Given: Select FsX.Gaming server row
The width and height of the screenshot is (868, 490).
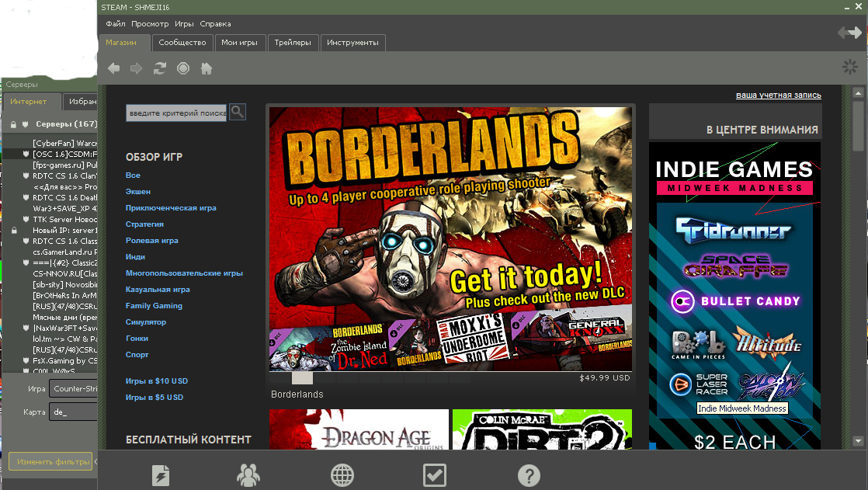Looking at the screenshot, I should coord(51,360).
